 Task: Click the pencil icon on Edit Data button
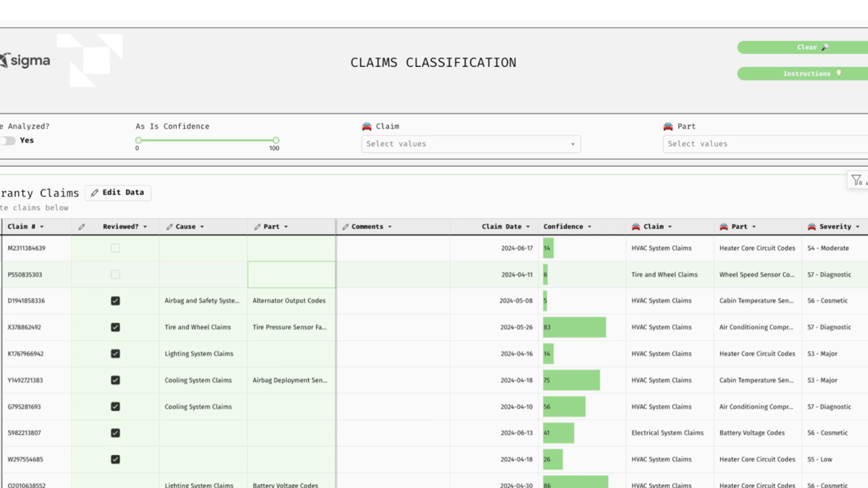pos(95,193)
